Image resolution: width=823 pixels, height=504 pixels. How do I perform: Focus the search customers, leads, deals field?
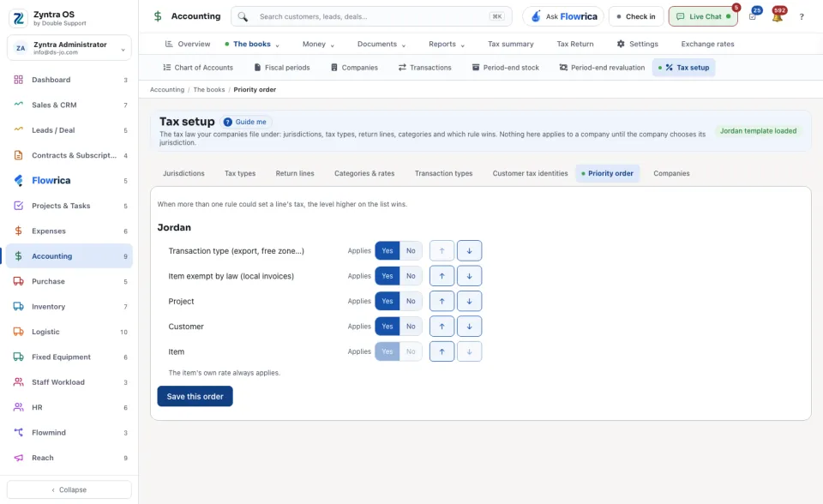371,17
